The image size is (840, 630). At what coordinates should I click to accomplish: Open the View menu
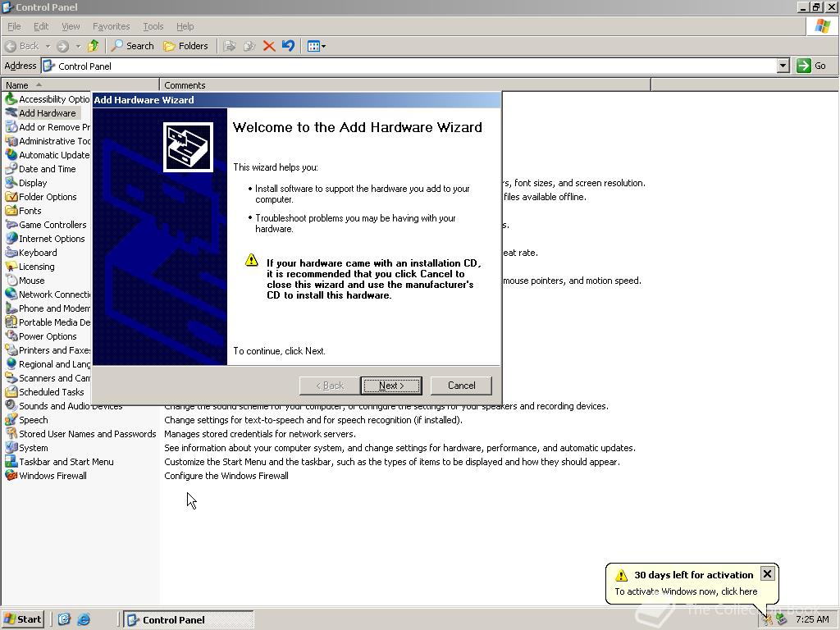71,26
